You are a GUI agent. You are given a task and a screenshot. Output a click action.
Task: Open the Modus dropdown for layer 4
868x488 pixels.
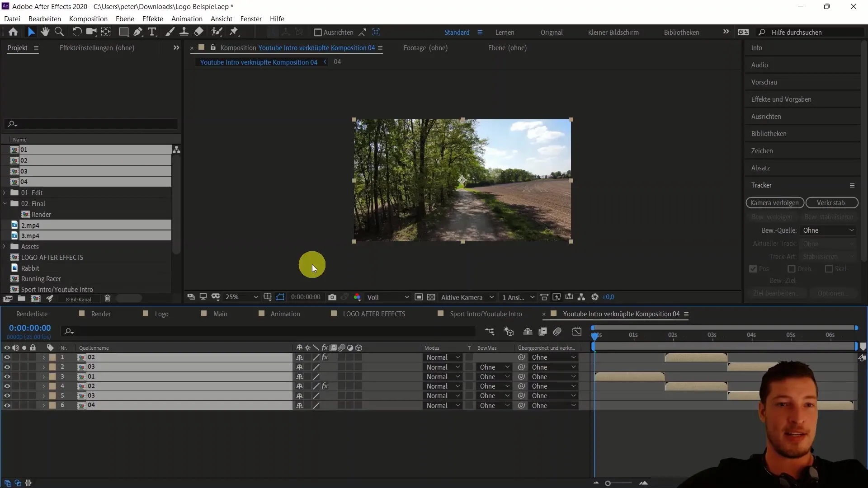[x=442, y=386]
